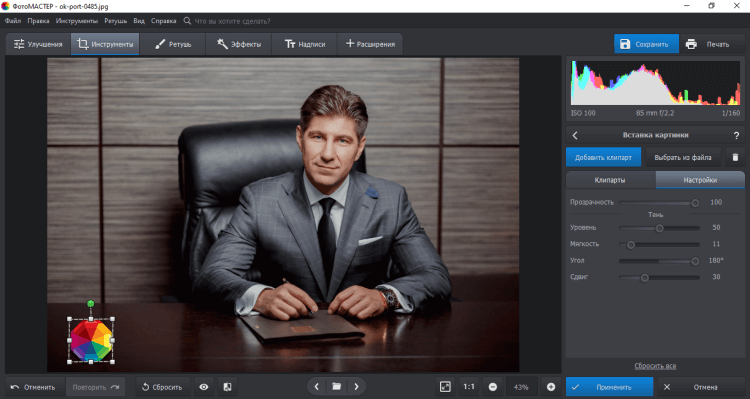The height and width of the screenshot is (399, 750).
Task: Go back using the panel left arrow
Action: (575, 135)
